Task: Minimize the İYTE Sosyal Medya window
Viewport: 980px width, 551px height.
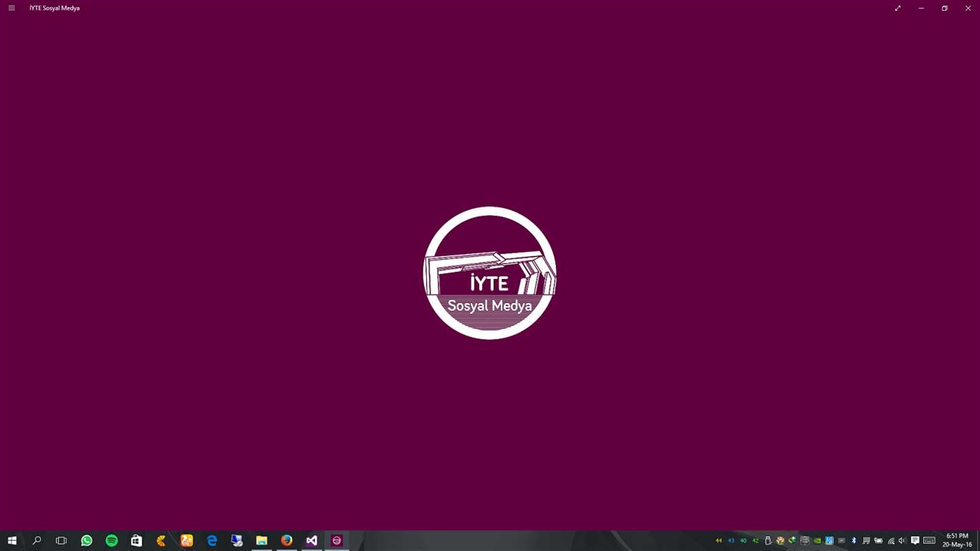Action: tap(921, 8)
